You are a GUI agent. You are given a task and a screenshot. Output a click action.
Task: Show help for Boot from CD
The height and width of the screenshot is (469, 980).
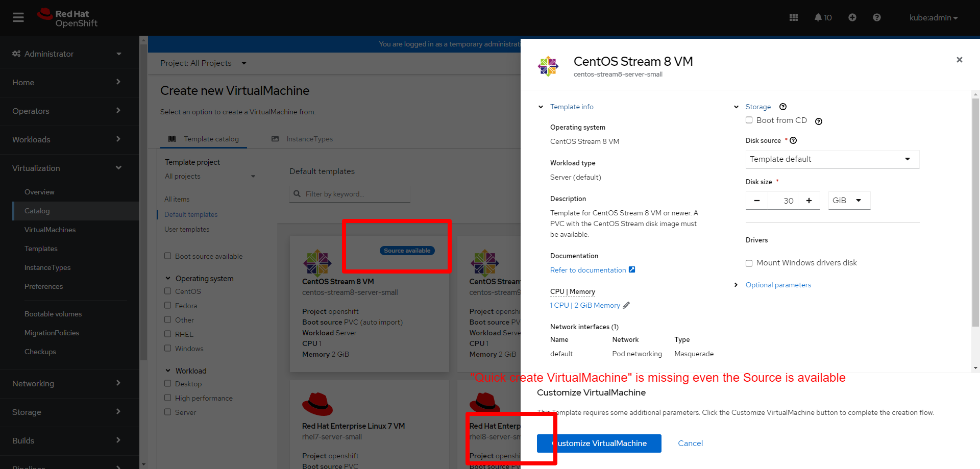(819, 121)
